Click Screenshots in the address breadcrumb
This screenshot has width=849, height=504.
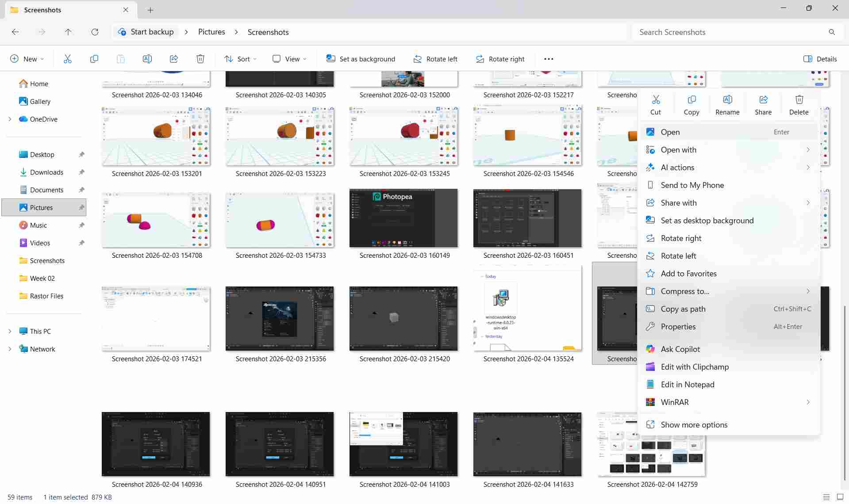point(268,32)
